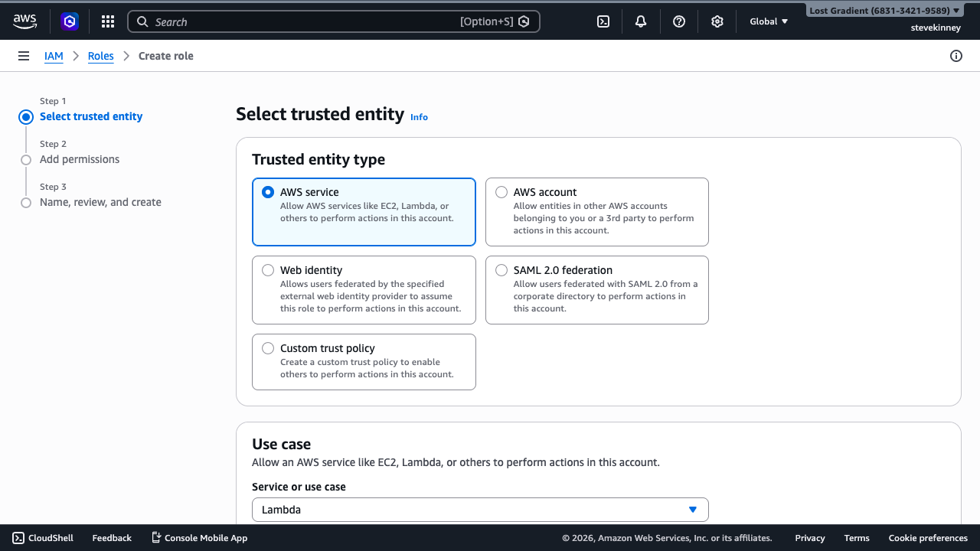Image resolution: width=980 pixels, height=551 pixels.
Task: Open the Lost Gradient account menu
Action: click(x=884, y=11)
